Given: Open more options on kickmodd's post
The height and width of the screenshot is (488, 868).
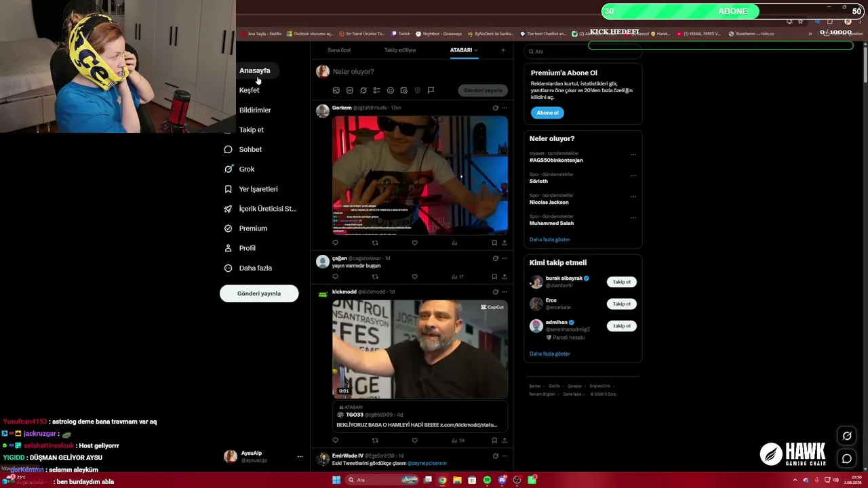Looking at the screenshot, I should pos(504,292).
